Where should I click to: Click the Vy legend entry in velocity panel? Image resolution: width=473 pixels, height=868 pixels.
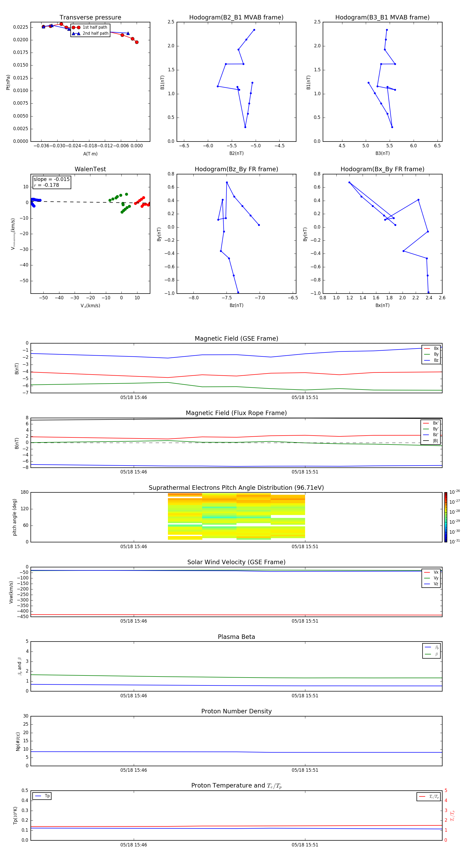[x=431, y=578]
